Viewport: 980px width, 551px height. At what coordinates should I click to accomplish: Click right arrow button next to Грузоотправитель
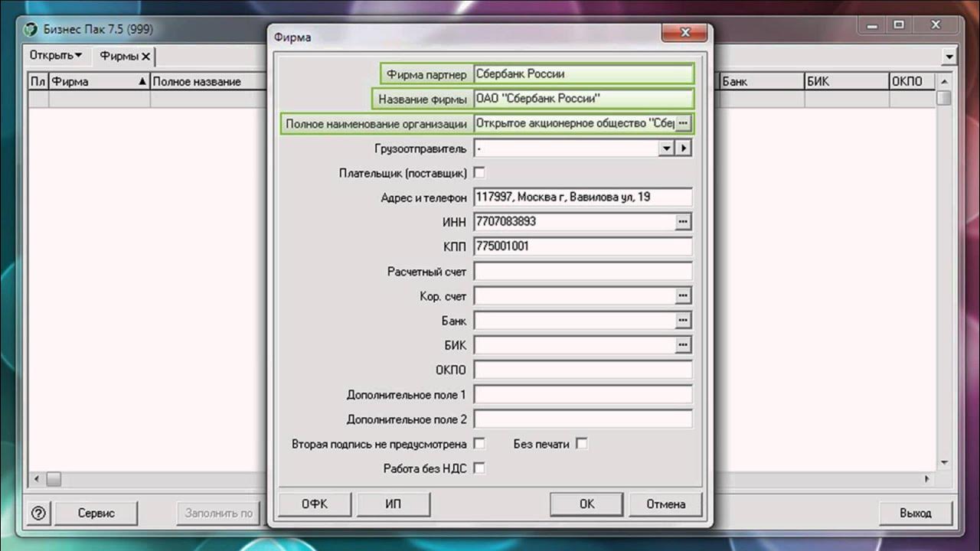tap(684, 148)
